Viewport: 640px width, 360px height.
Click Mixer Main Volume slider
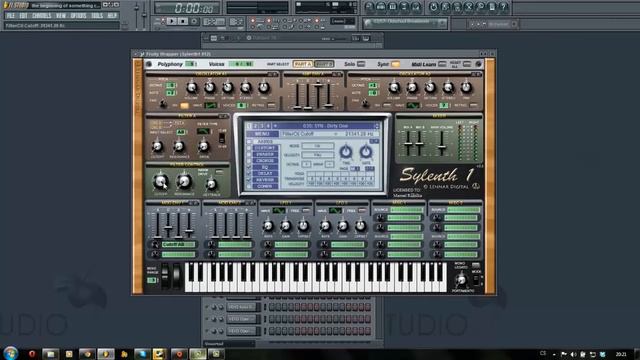coord(441,147)
